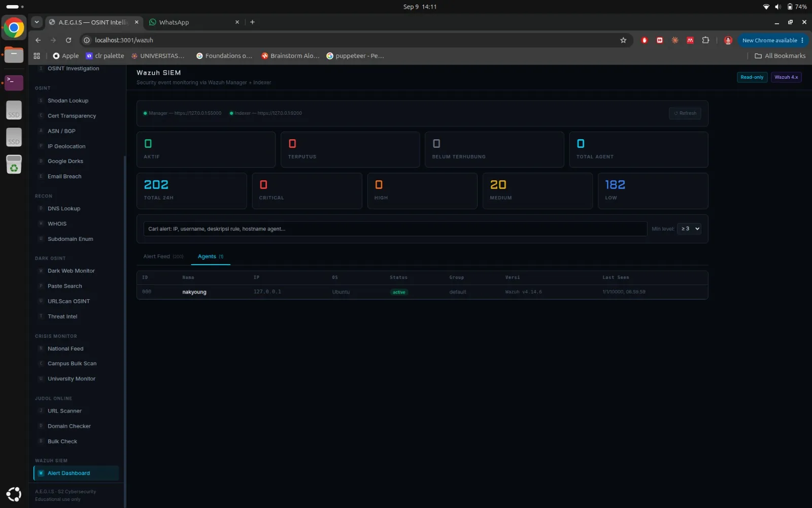The width and height of the screenshot is (812, 508).
Task: Select the nakyoung agent name
Action: 194,292
